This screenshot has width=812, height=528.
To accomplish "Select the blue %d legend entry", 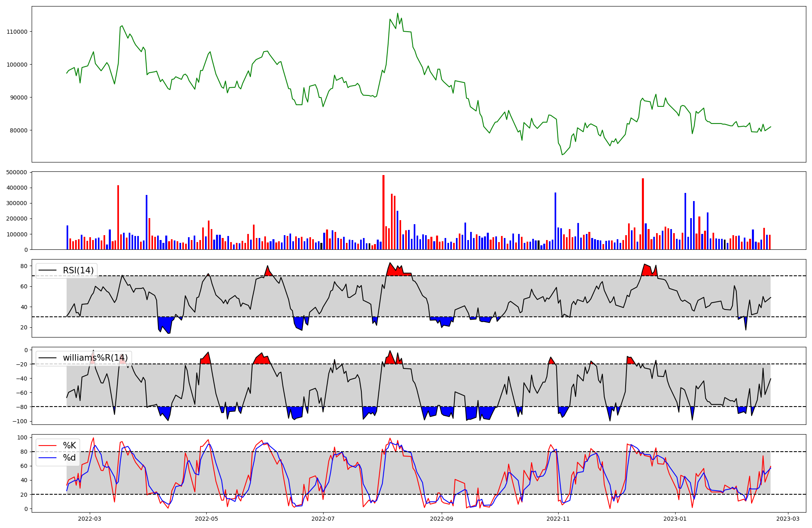I will click(69, 458).
